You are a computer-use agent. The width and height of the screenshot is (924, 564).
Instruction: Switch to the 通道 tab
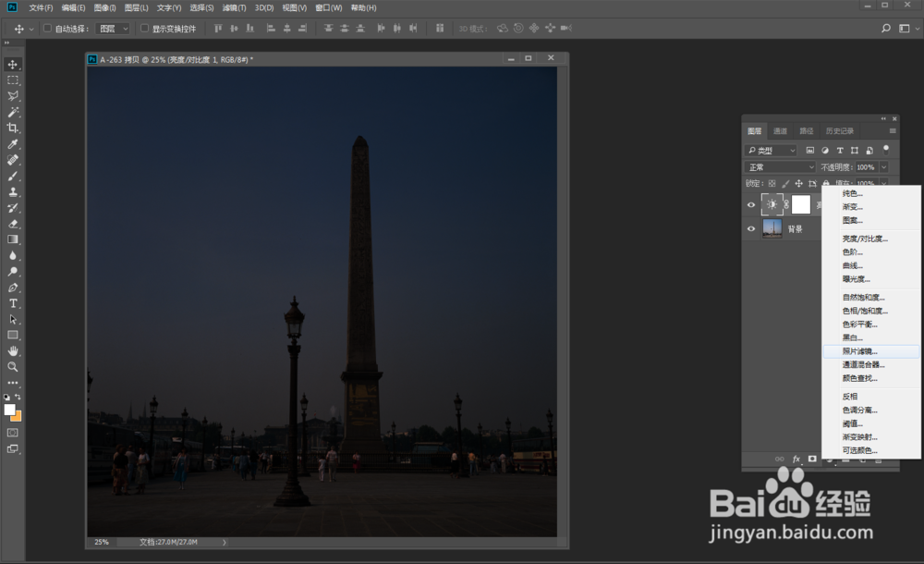tap(780, 131)
